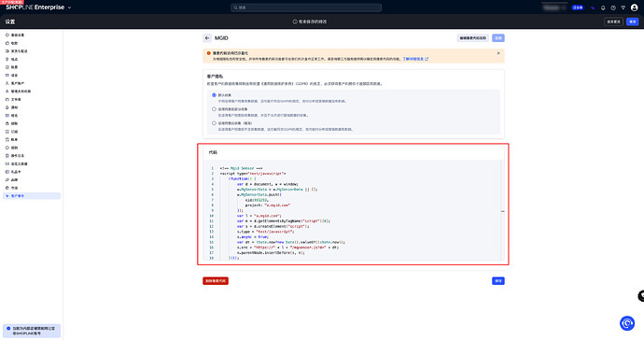Click the blue save button below code editor
Viewport: 644px width, 340px height.
[498, 281]
